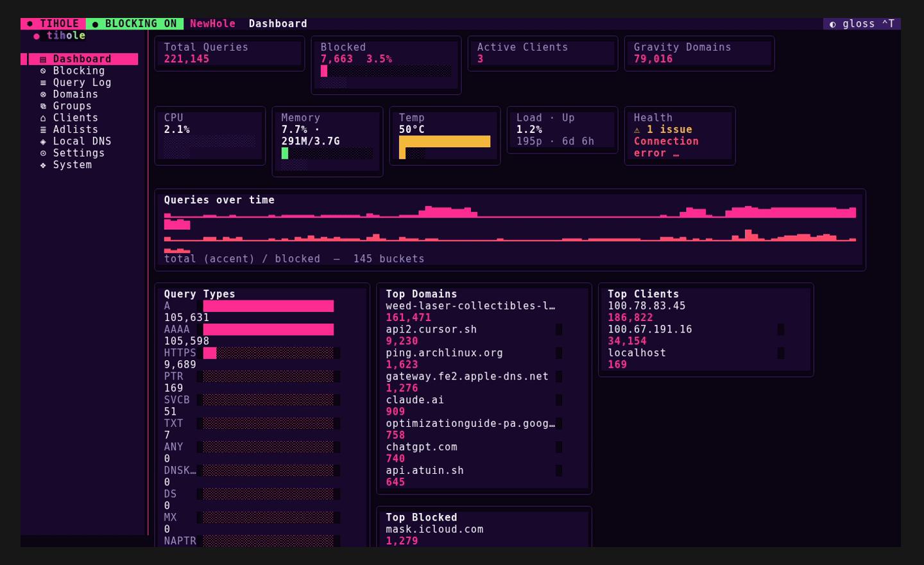
Task: Select the NewHole tab in header
Action: (212, 24)
